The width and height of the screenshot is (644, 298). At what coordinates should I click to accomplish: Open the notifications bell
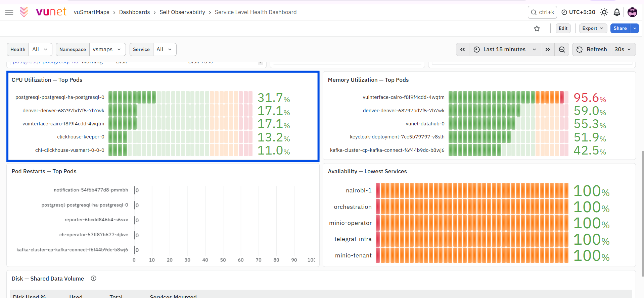click(617, 12)
